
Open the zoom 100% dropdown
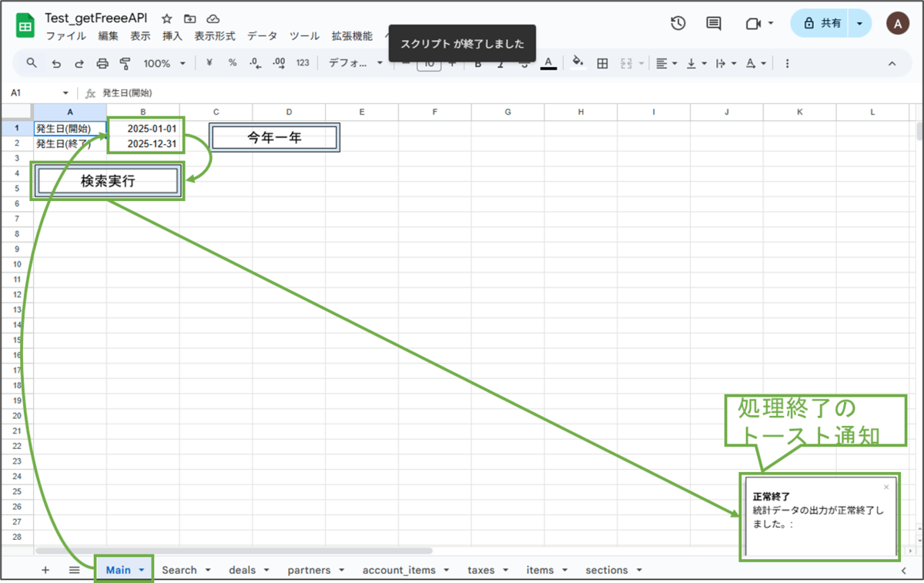[x=164, y=63]
